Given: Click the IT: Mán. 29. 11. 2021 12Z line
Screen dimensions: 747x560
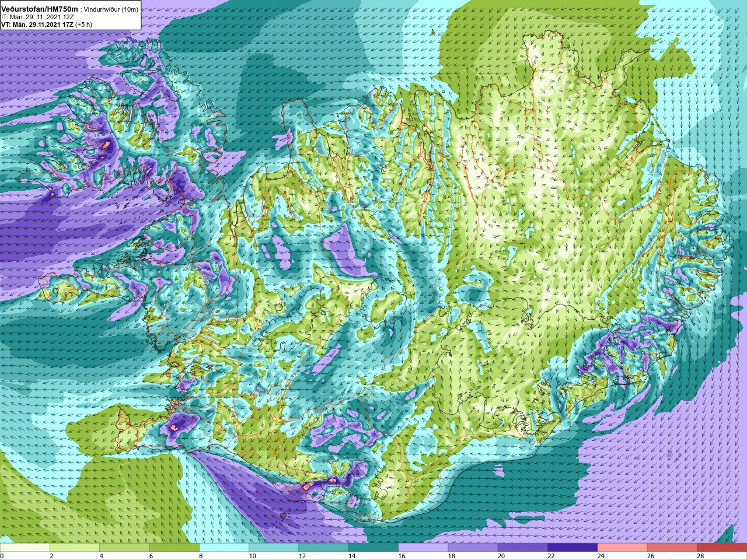Looking at the screenshot, I should [x=37, y=17].
